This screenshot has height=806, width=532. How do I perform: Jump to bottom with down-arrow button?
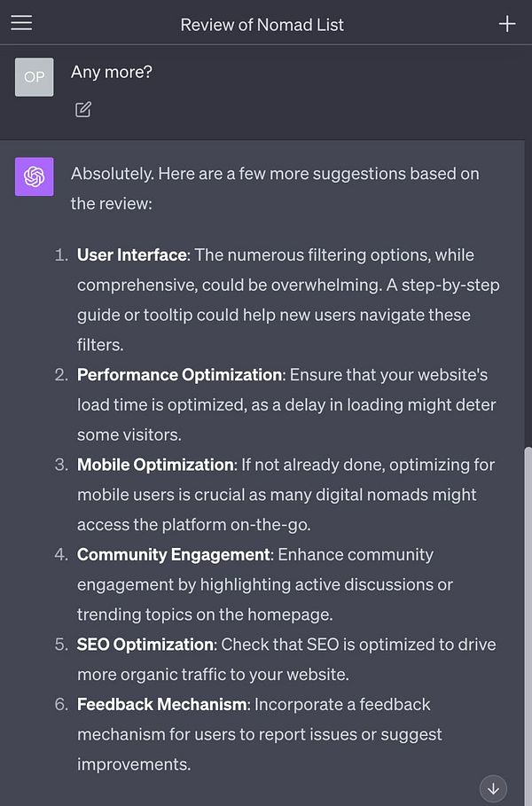tap(494, 788)
